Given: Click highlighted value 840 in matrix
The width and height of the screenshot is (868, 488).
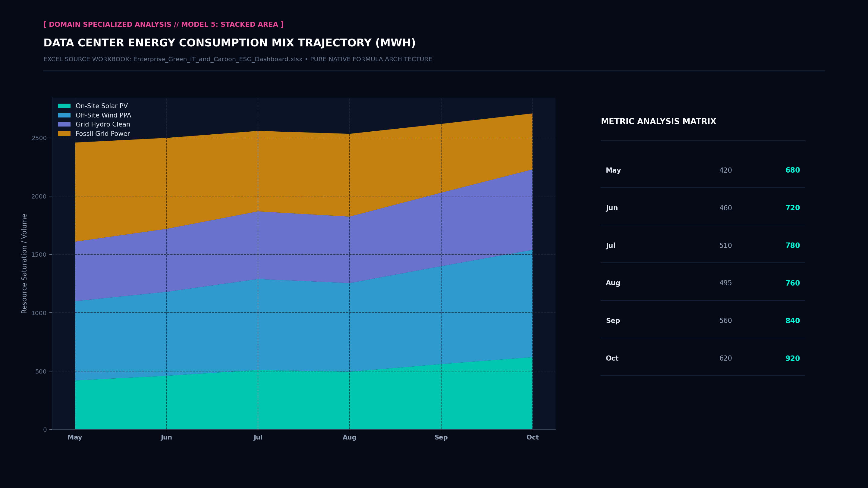Looking at the screenshot, I should click(793, 321).
